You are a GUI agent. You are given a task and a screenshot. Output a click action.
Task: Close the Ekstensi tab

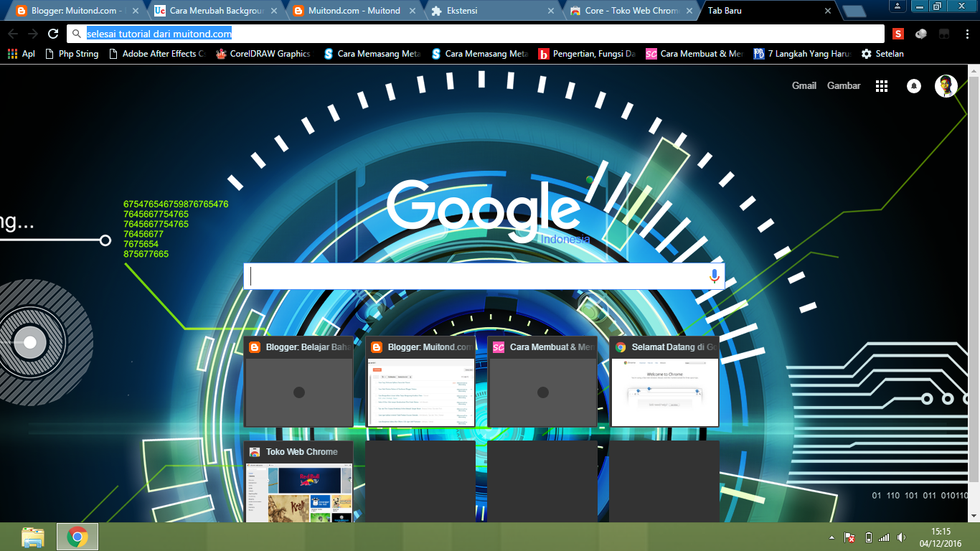(x=551, y=11)
